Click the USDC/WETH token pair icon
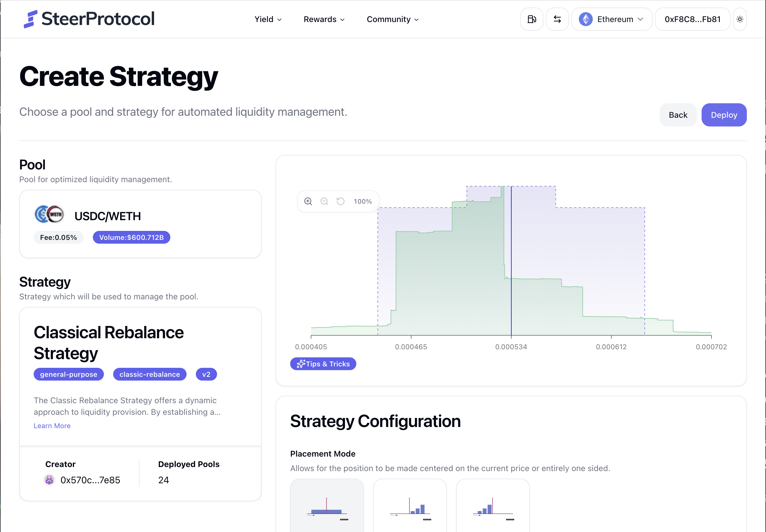 [x=49, y=214]
